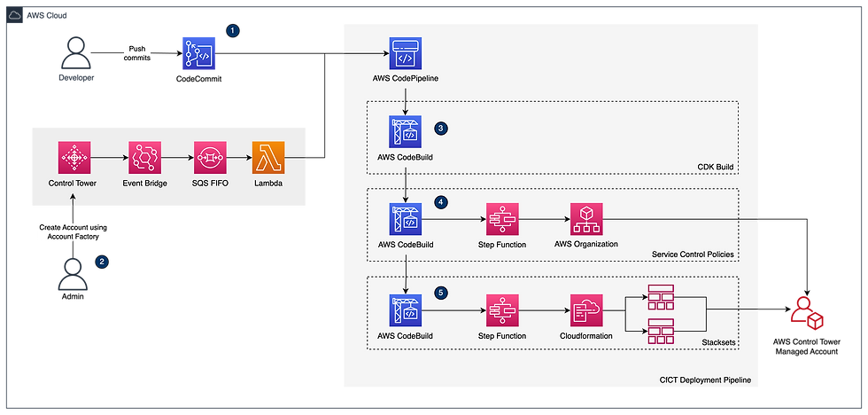Click the "AWS Organization" text label
Image resolution: width=868 pixels, height=415 pixels.
coord(586,244)
